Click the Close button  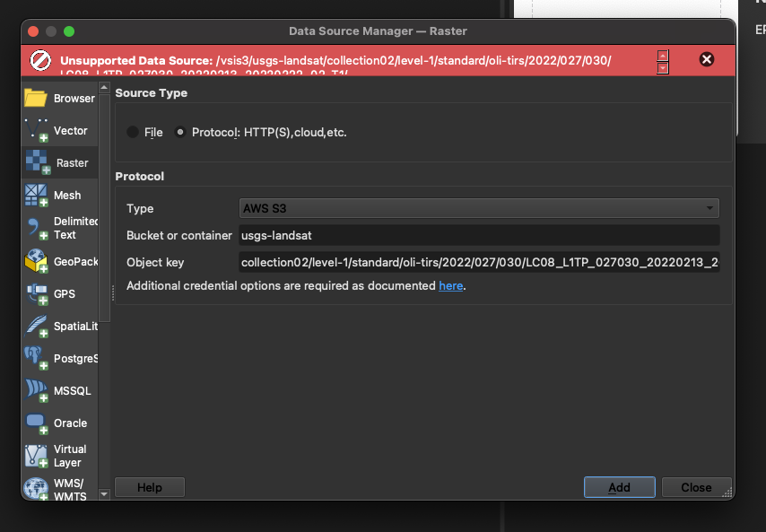696,487
